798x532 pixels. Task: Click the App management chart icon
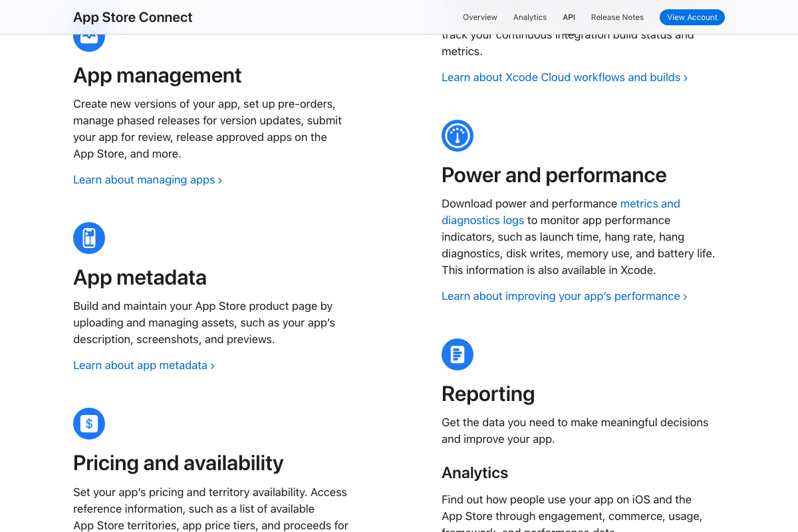tap(89, 35)
